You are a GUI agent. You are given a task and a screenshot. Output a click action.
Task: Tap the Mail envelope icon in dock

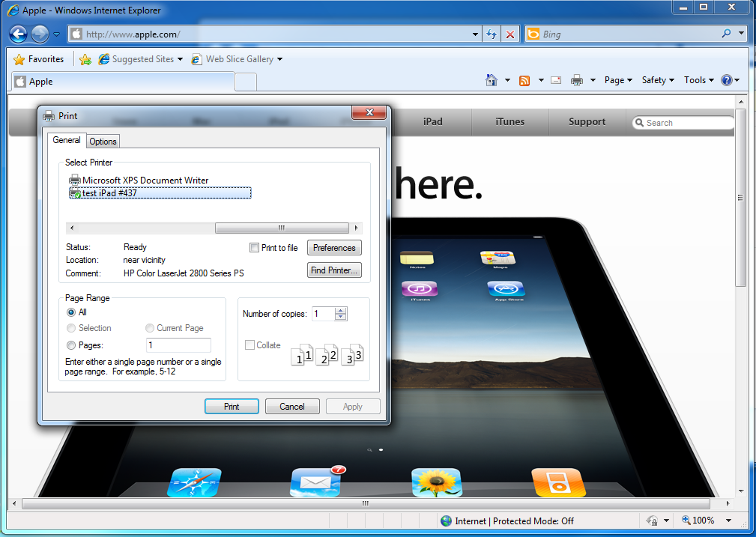315,482
